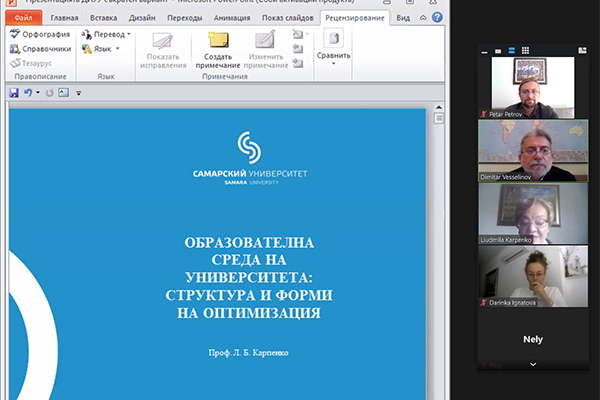Select Dimitar Vesselinov video thumbnail
Viewport: 600px width, 400px height.
533,151
